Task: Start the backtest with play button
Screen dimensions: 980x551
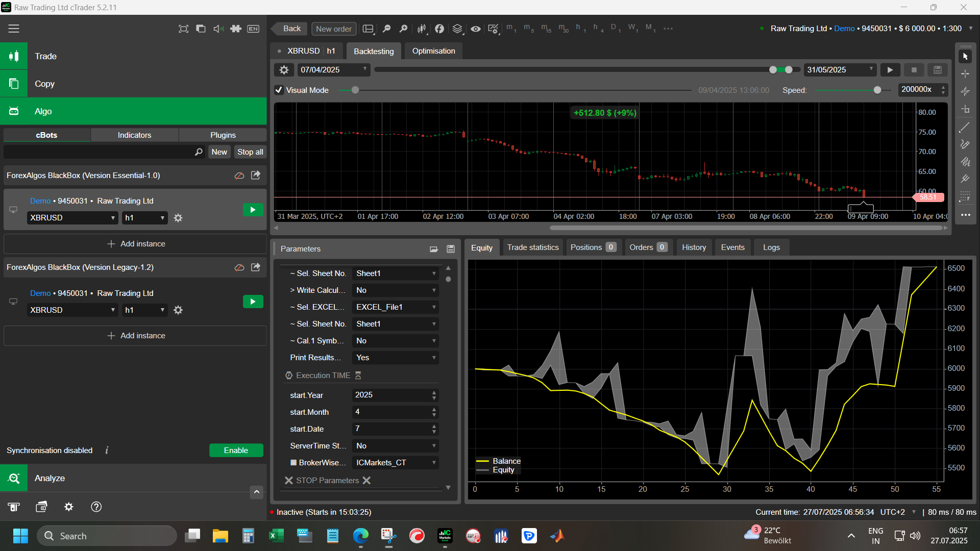Action: [x=890, y=70]
